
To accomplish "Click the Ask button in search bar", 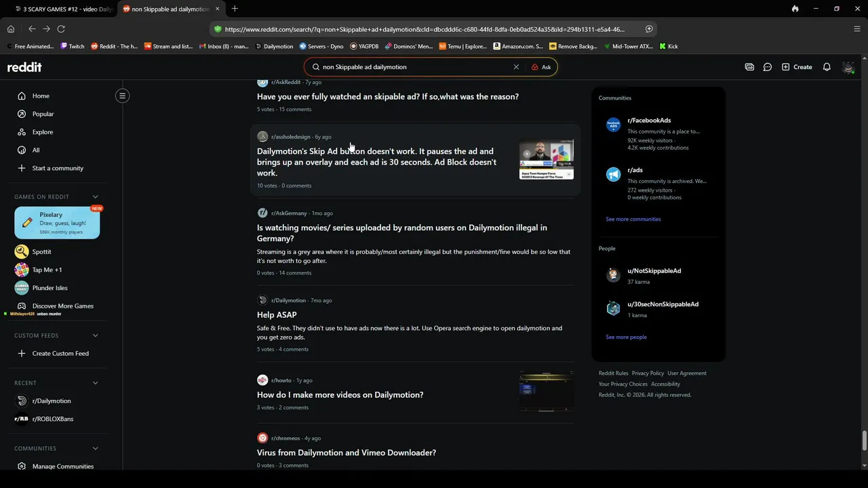I will coord(541,67).
